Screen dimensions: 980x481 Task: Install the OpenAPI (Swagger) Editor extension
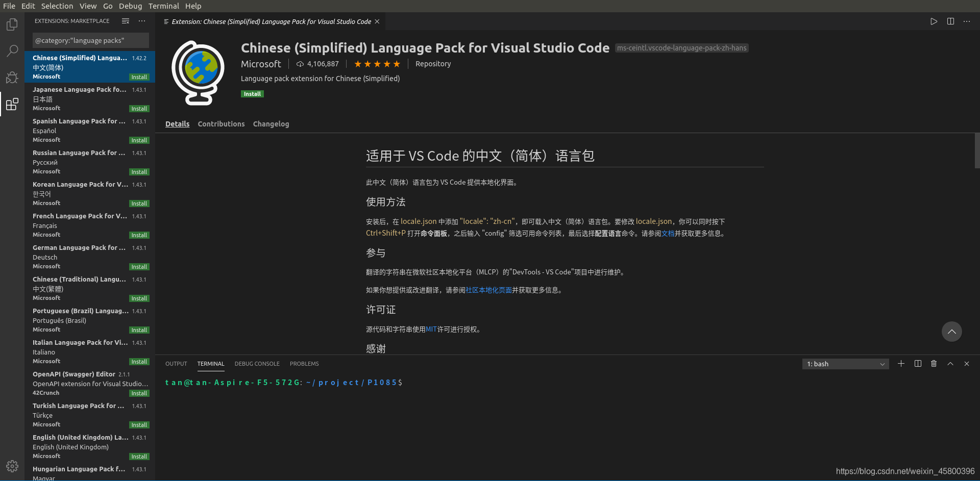click(139, 393)
